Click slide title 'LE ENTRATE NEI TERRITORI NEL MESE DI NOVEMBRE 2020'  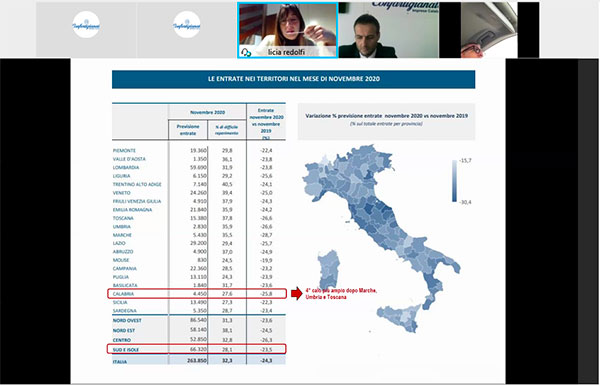[x=293, y=79]
